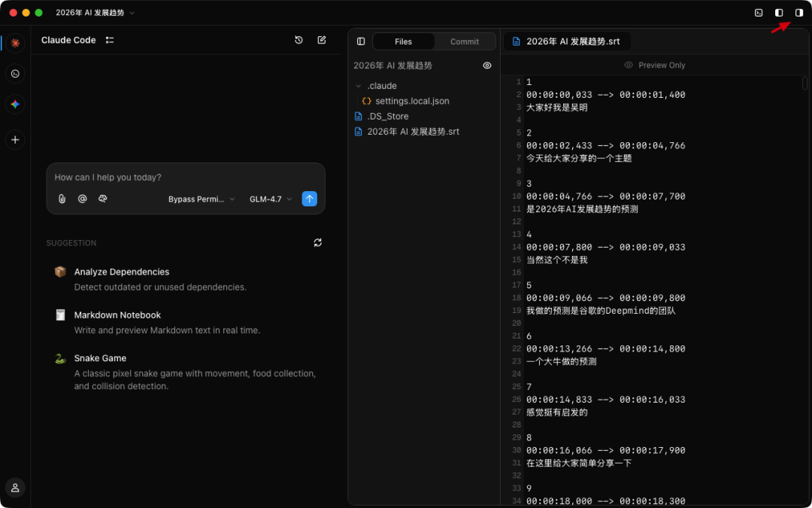Toggle left panel layout in title bar
This screenshot has width=812, height=508.
click(x=779, y=13)
